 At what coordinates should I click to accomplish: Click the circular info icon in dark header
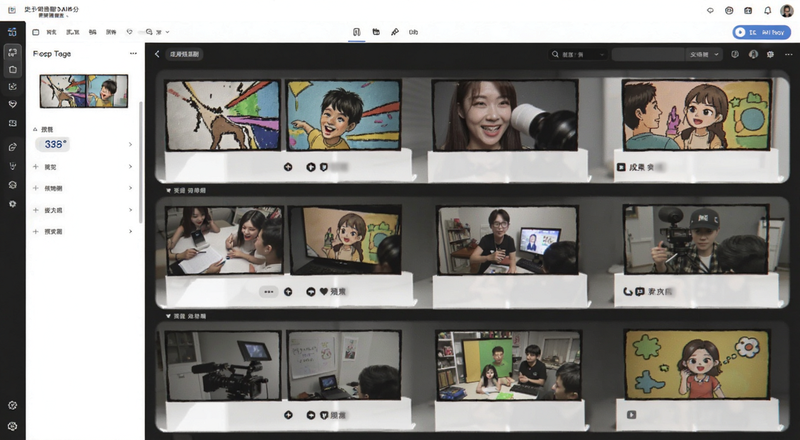(735, 54)
